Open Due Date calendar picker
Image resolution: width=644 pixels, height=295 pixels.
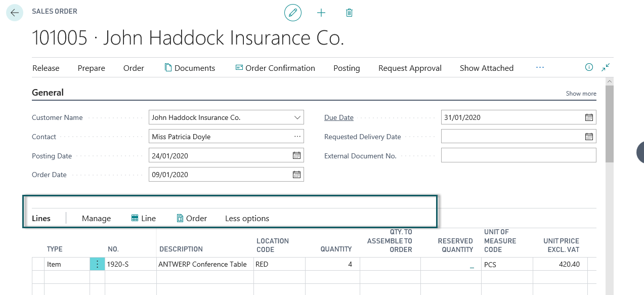pyautogui.click(x=589, y=117)
